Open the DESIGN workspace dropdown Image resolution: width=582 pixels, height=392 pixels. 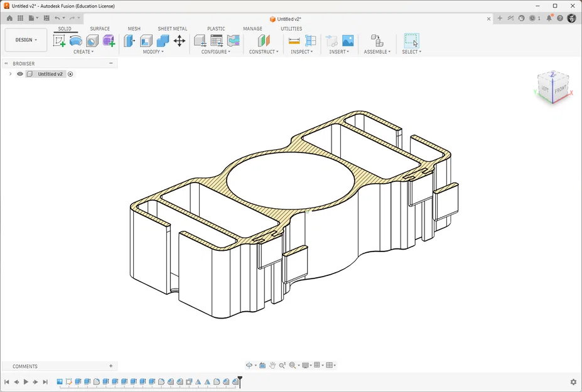pyautogui.click(x=26, y=40)
